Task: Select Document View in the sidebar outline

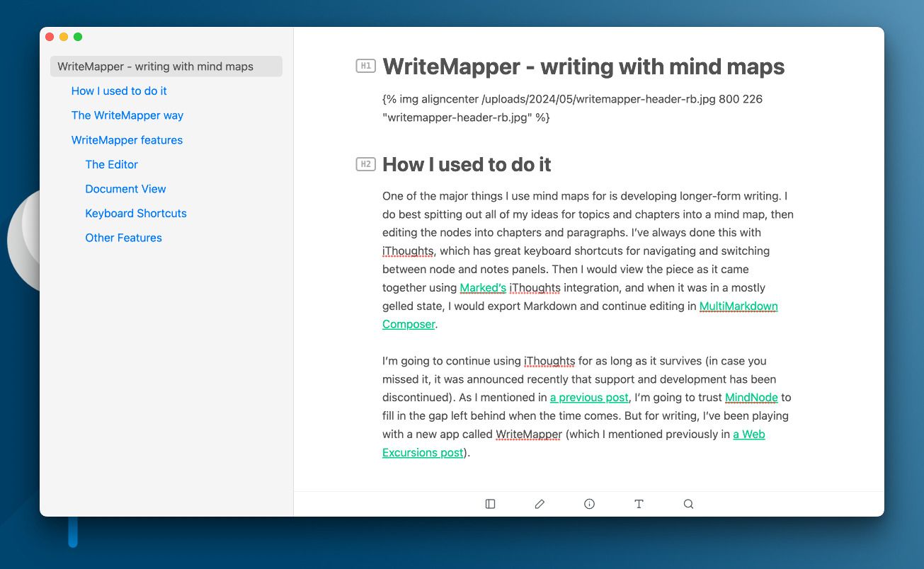Action: 125,189
